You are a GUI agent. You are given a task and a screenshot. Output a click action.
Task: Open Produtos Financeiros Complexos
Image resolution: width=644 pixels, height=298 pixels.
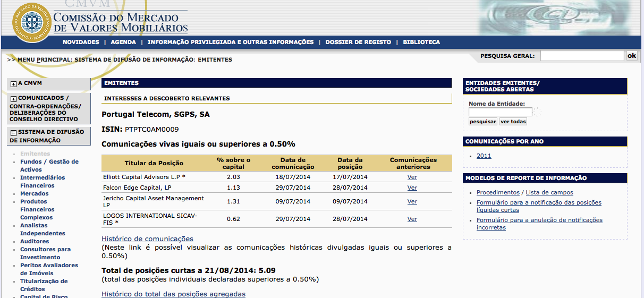[x=37, y=209]
